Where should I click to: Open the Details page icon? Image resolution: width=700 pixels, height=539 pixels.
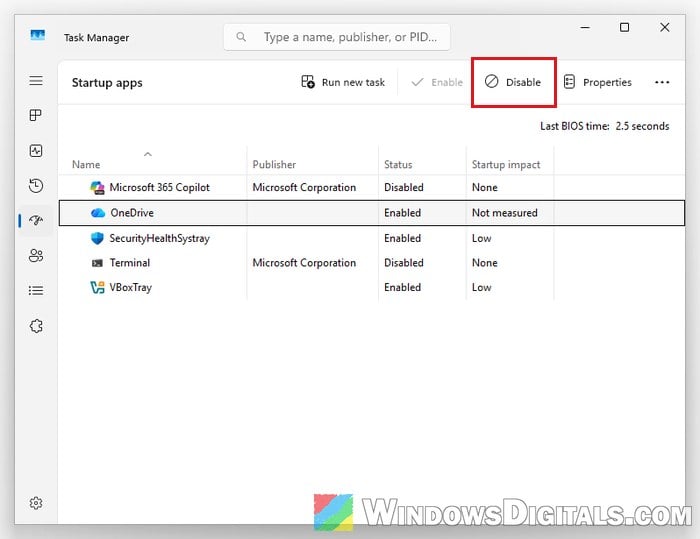click(36, 291)
